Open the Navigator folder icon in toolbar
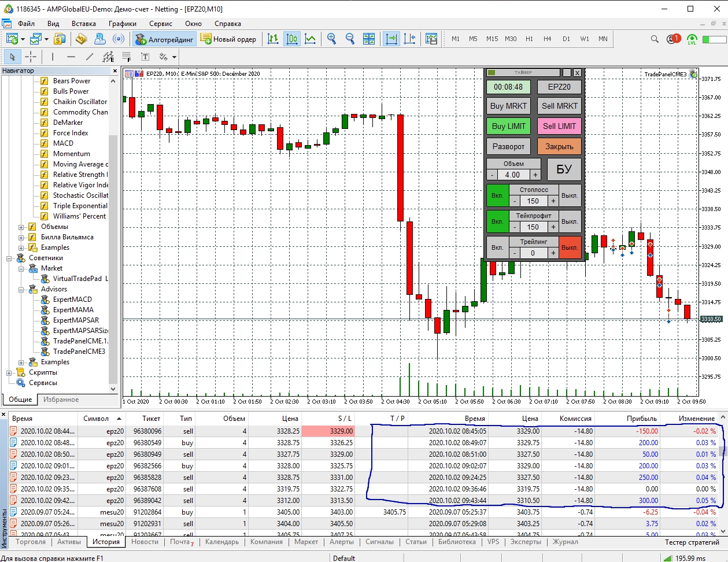 (x=82, y=39)
